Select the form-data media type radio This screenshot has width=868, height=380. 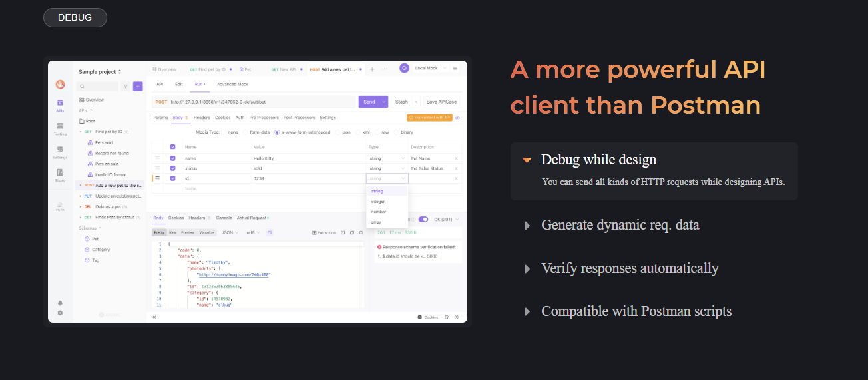tap(245, 132)
